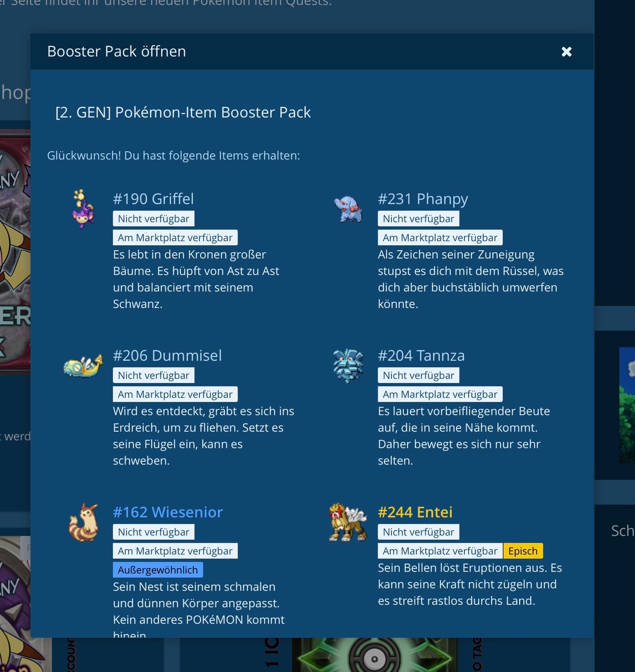Viewport: 635px width, 672px height.
Task: Open the #162 Wiesenior item link
Action: point(167,512)
